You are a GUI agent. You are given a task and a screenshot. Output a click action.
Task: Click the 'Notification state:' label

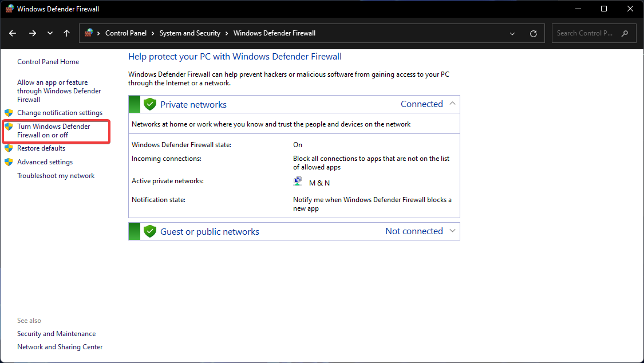(158, 200)
